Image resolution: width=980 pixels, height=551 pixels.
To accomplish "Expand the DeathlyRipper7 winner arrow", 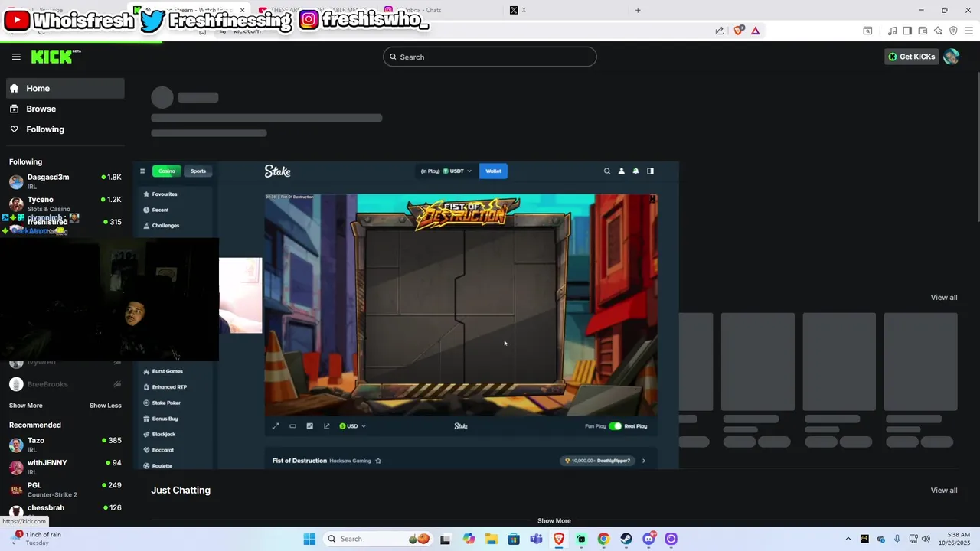I will (643, 461).
